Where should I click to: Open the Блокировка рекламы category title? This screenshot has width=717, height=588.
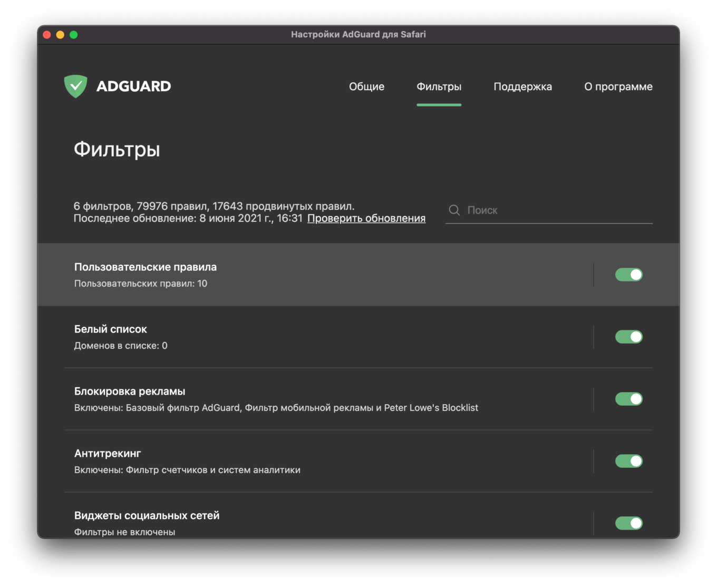(x=130, y=391)
